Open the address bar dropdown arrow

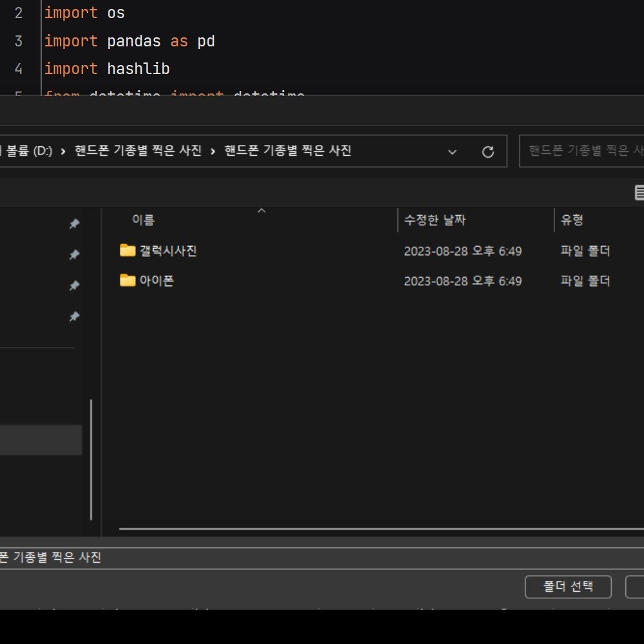click(x=452, y=151)
